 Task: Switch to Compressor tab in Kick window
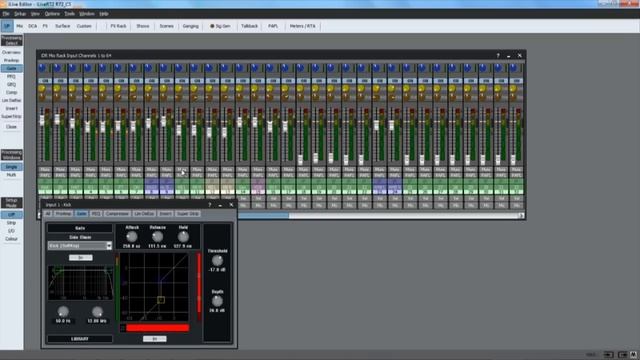[117, 214]
